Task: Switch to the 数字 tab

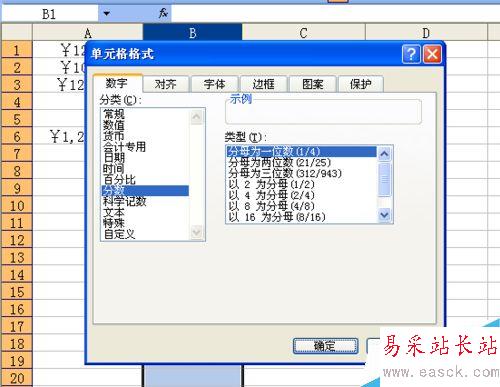Action: (x=117, y=83)
